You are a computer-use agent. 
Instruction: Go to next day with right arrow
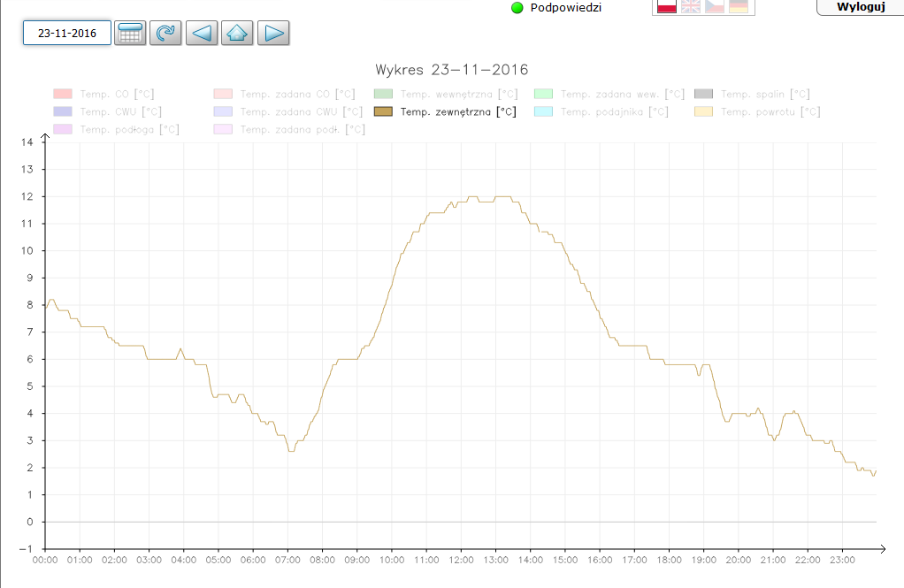pos(273,34)
